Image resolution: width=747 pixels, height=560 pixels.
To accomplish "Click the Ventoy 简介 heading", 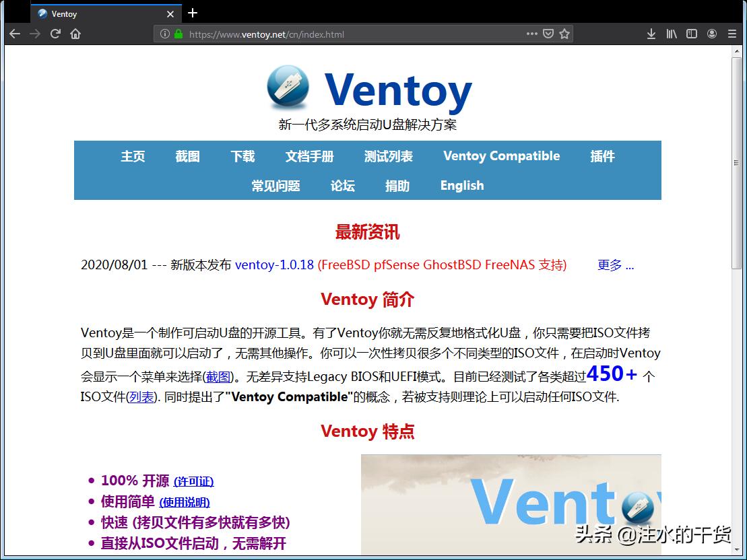I will point(367,300).
